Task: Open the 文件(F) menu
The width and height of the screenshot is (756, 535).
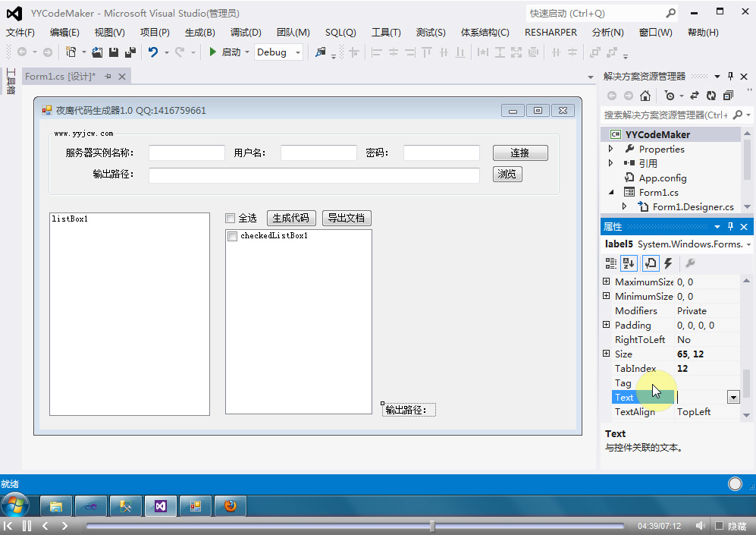Action: pos(20,33)
